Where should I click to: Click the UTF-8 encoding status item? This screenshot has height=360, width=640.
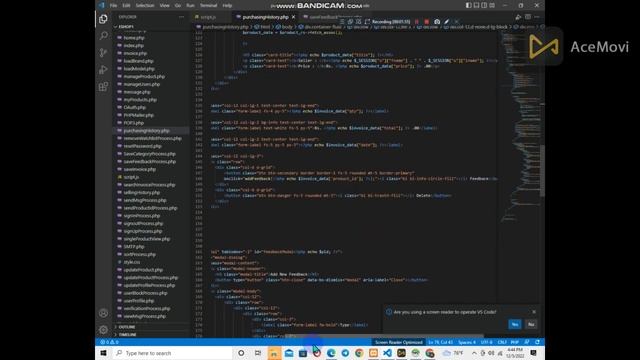coord(487,342)
